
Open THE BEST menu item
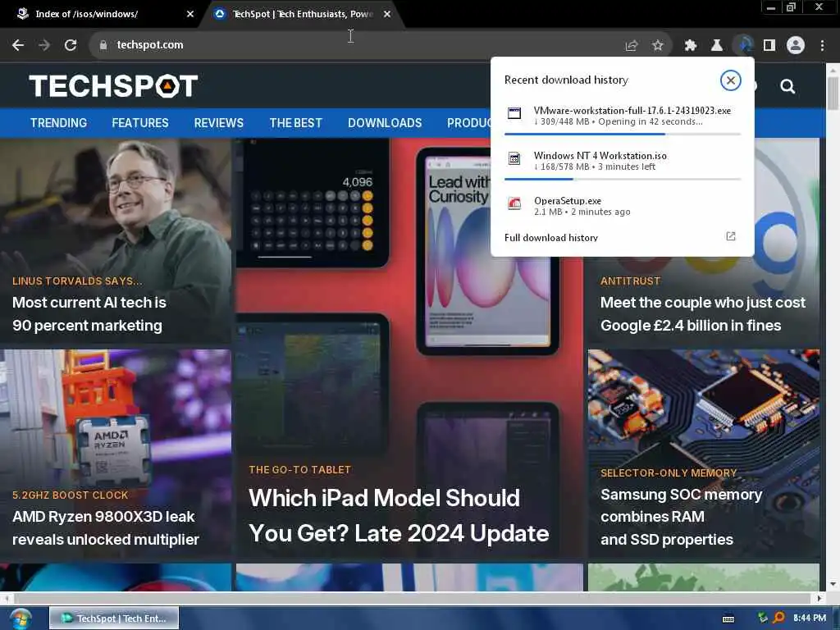coord(295,123)
